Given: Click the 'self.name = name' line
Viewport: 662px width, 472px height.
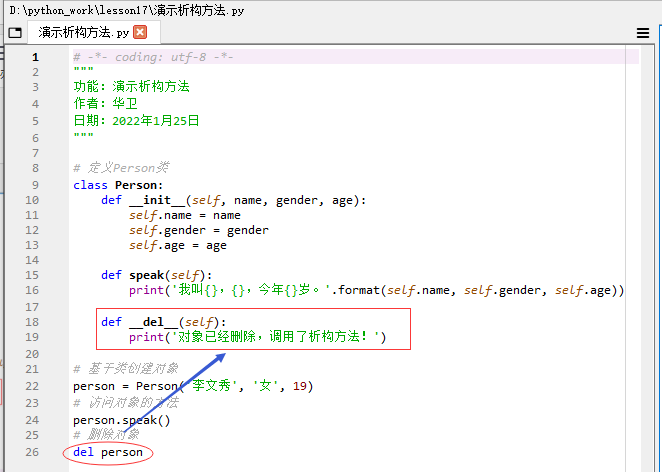Looking at the screenshot, I should click(185, 215).
